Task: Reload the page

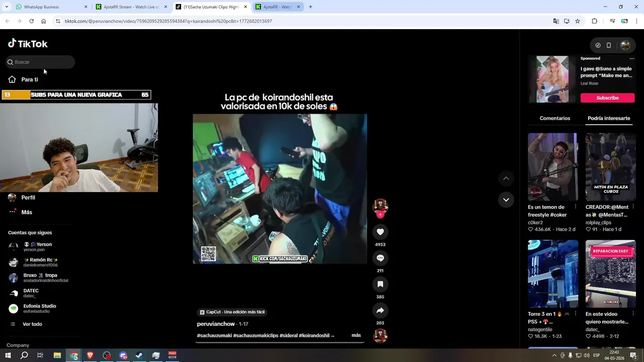Action: pos(31,21)
